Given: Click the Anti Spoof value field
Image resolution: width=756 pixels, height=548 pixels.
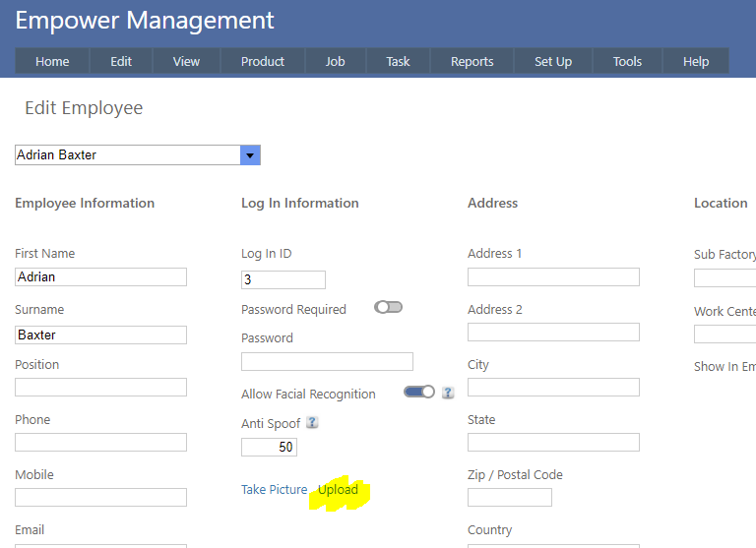Looking at the screenshot, I should click(269, 447).
